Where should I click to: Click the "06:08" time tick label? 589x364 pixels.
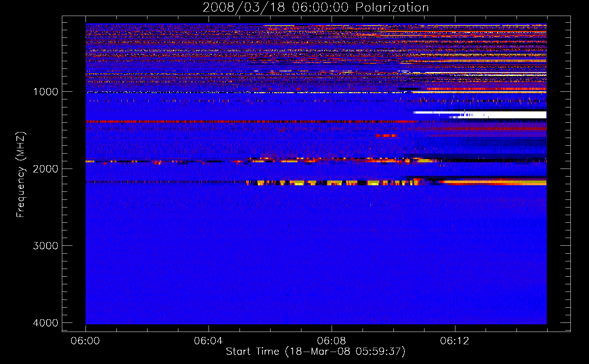(x=331, y=341)
